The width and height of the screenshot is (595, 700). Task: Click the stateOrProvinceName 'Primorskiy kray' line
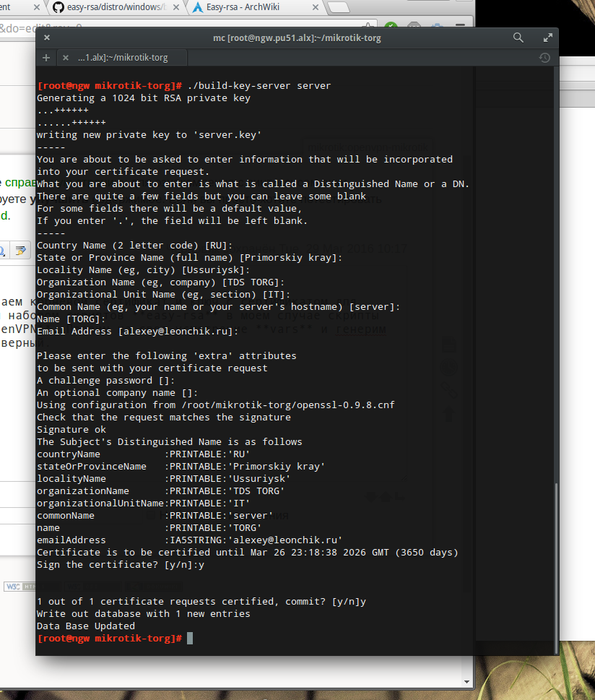pos(181,467)
